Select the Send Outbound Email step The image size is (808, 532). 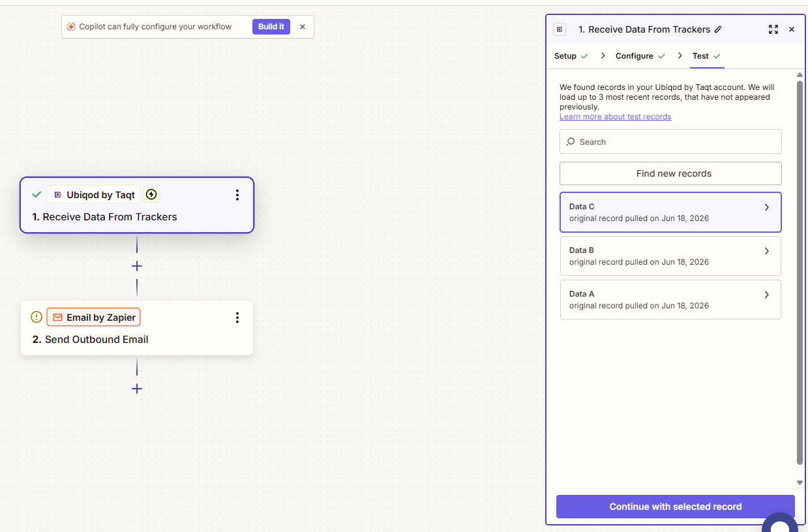[137, 327]
